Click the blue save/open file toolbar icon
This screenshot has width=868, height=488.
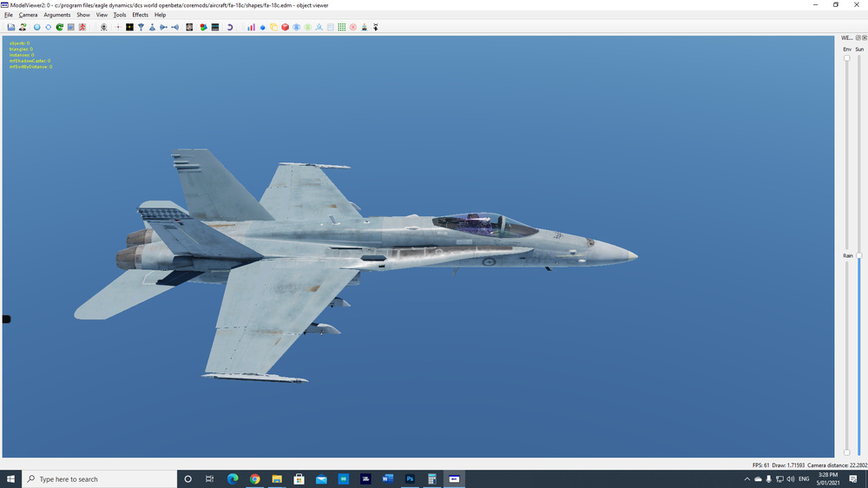click(x=11, y=27)
